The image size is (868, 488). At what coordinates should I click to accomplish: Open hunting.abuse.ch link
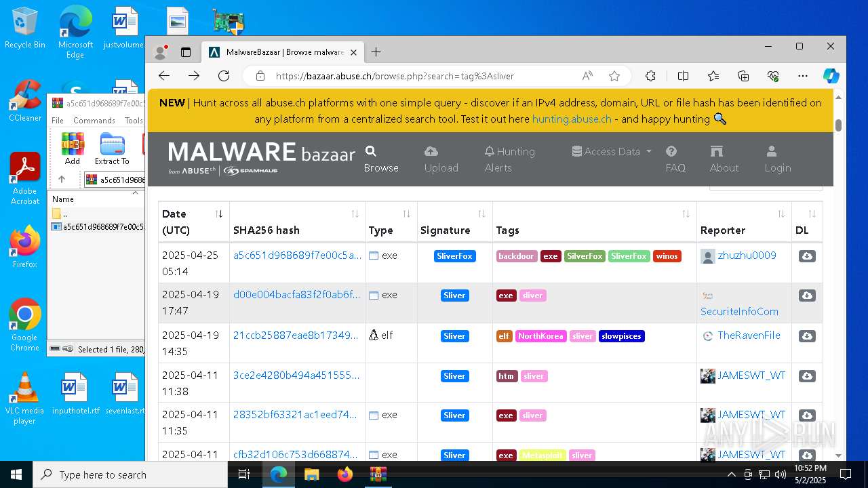click(x=572, y=119)
